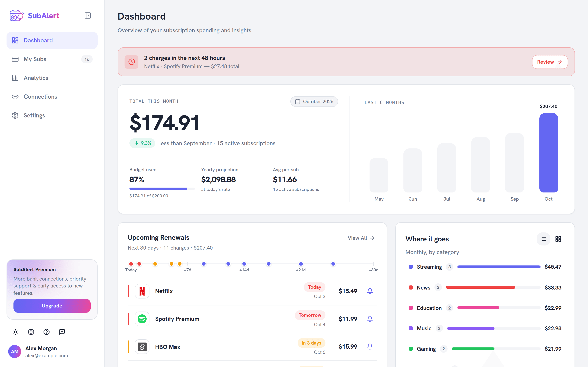Image resolution: width=588 pixels, height=367 pixels.
Task: Click the View All renewals link
Action: [361, 238]
